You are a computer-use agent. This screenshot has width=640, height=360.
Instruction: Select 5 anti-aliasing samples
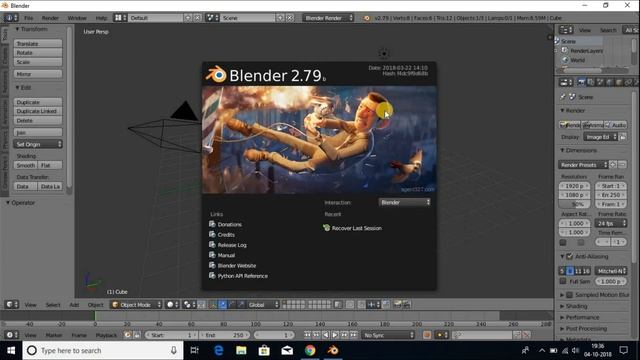(562, 271)
